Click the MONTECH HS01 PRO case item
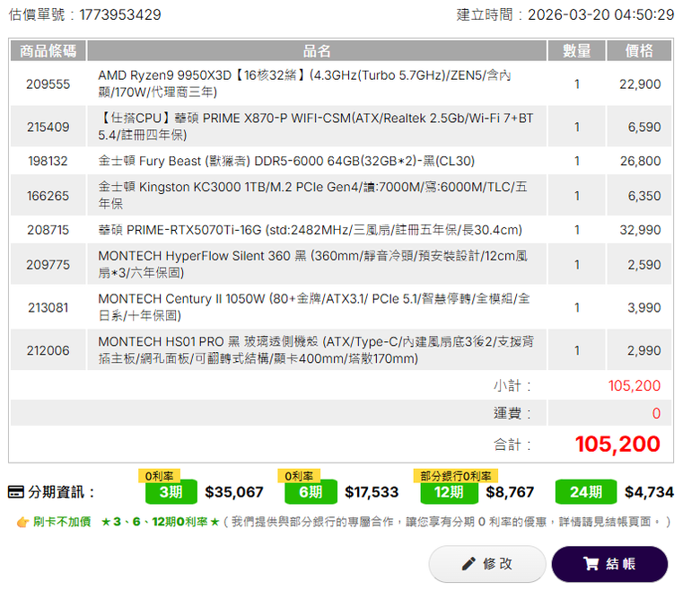The width and height of the screenshot is (700, 608). (x=316, y=349)
